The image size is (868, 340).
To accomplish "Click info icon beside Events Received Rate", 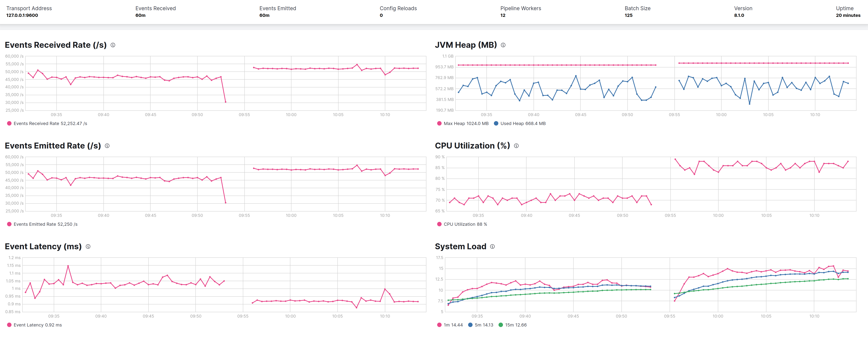I will coord(113,45).
